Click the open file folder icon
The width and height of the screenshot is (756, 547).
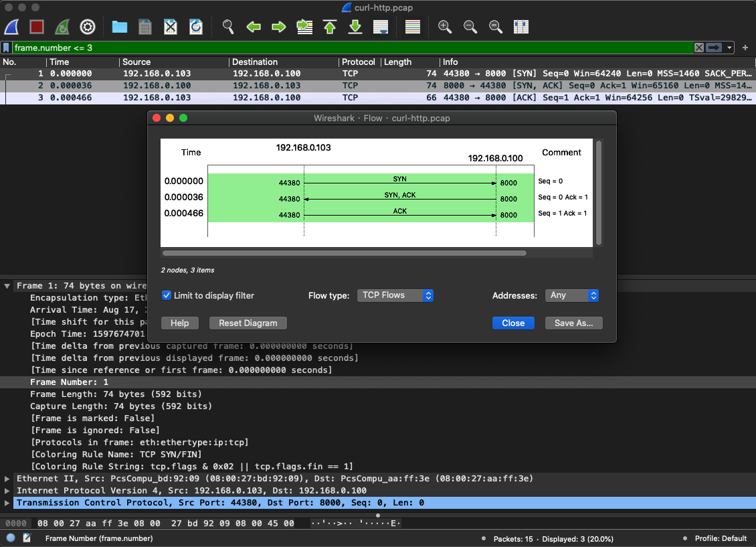tap(120, 27)
